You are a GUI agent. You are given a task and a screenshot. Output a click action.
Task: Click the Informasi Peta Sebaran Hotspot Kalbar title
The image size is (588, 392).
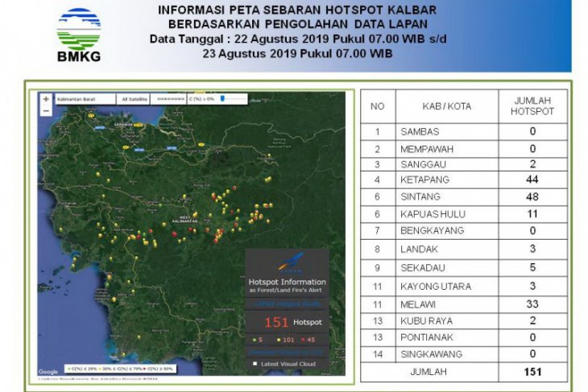(x=297, y=10)
